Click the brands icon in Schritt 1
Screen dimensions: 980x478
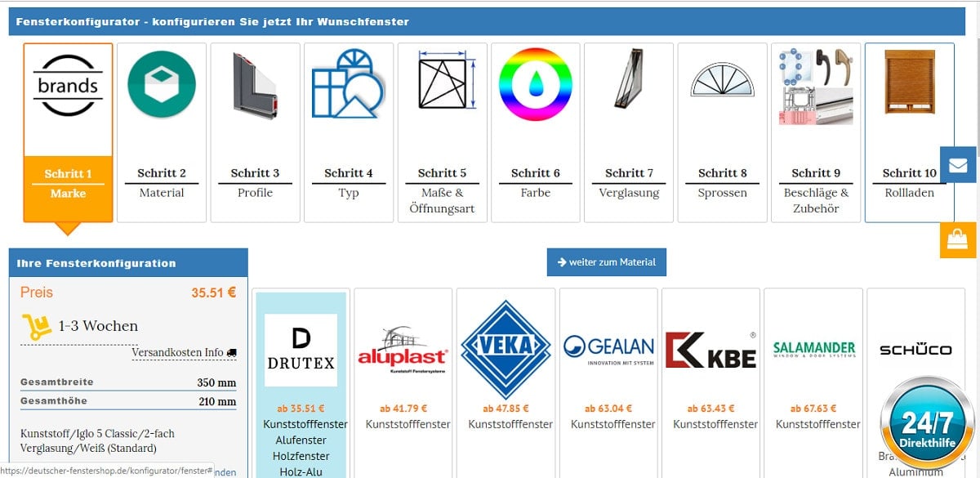(x=68, y=85)
